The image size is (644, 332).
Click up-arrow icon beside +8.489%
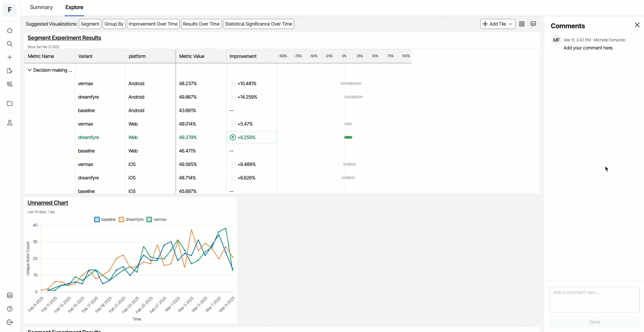(232, 164)
